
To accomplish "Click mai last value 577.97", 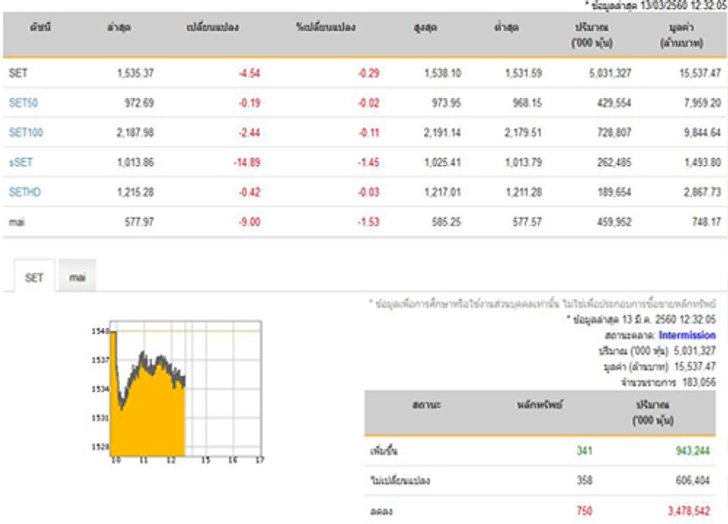I will click(x=139, y=222).
